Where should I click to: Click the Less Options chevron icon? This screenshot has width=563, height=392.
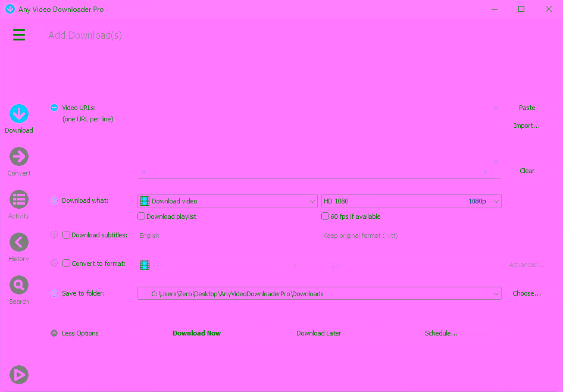click(54, 333)
